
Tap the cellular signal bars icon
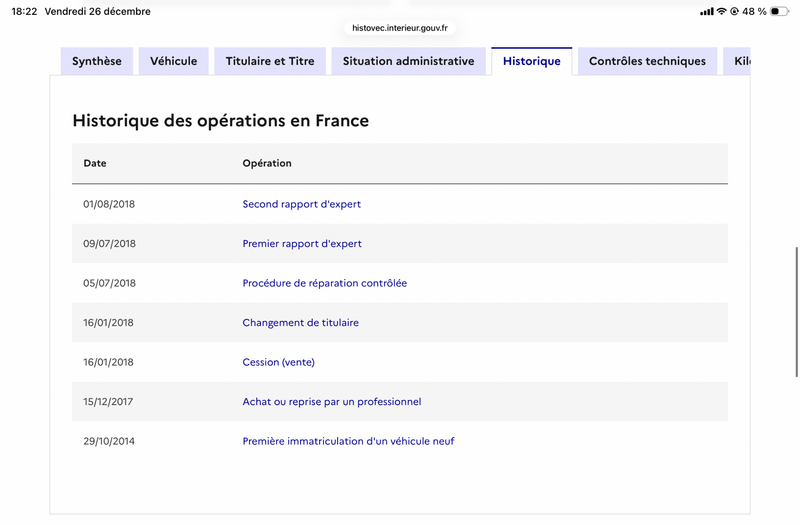tap(707, 12)
